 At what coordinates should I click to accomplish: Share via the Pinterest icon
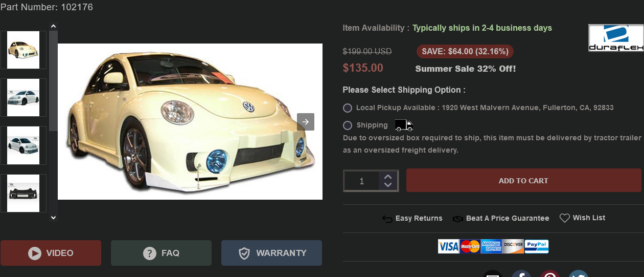(x=550, y=274)
